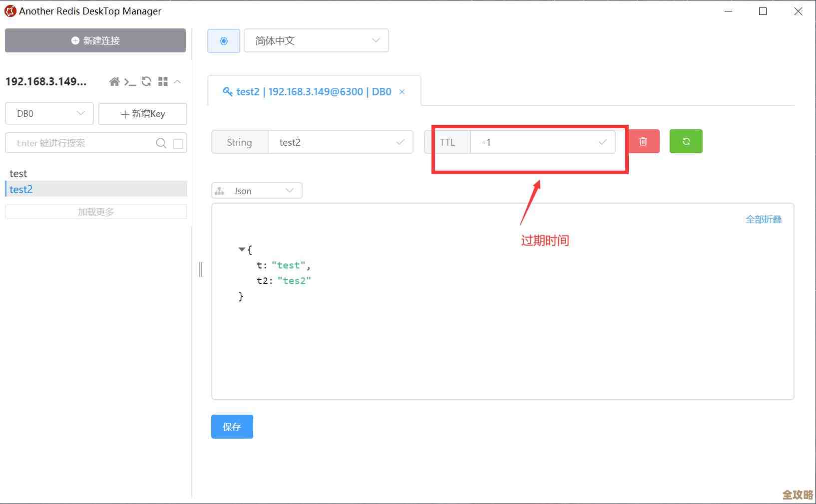Image resolution: width=816 pixels, height=504 pixels.
Task: Collapse the toolbar with the chevron icon
Action: [x=177, y=81]
